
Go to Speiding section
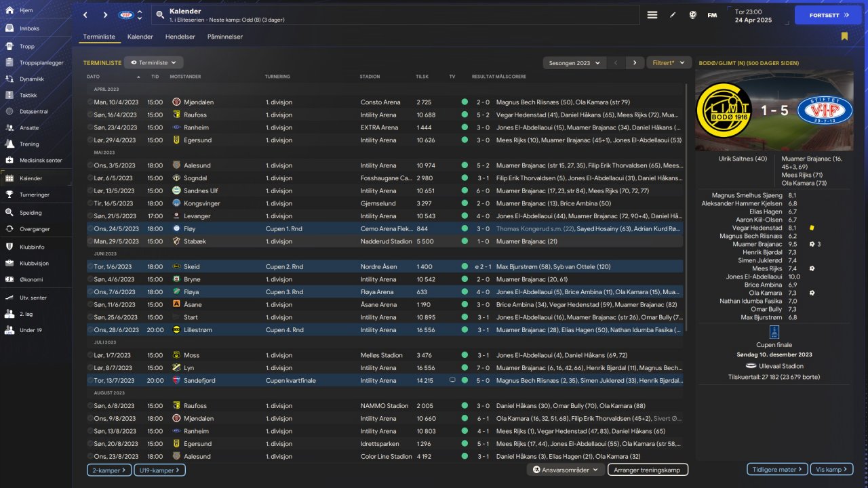click(31, 212)
